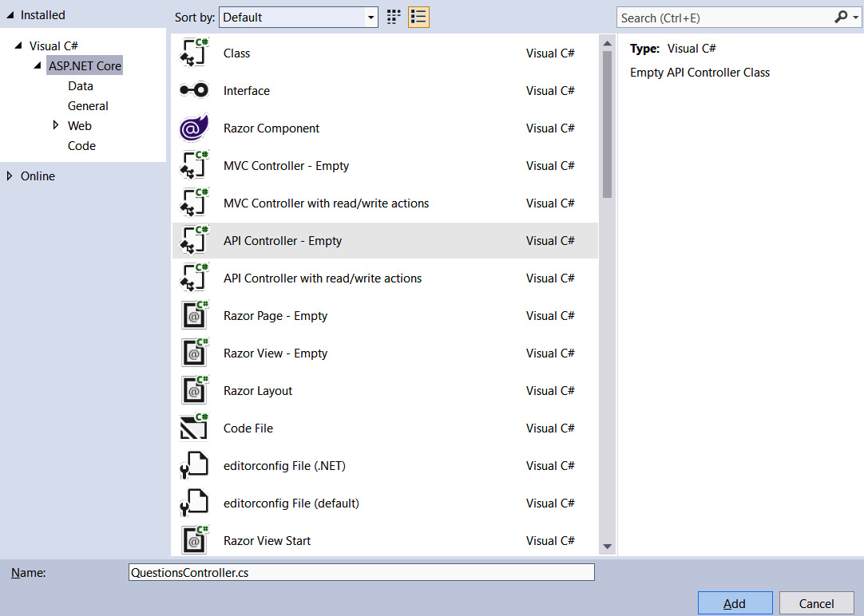
Task: Select the General category
Action: (88, 105)
